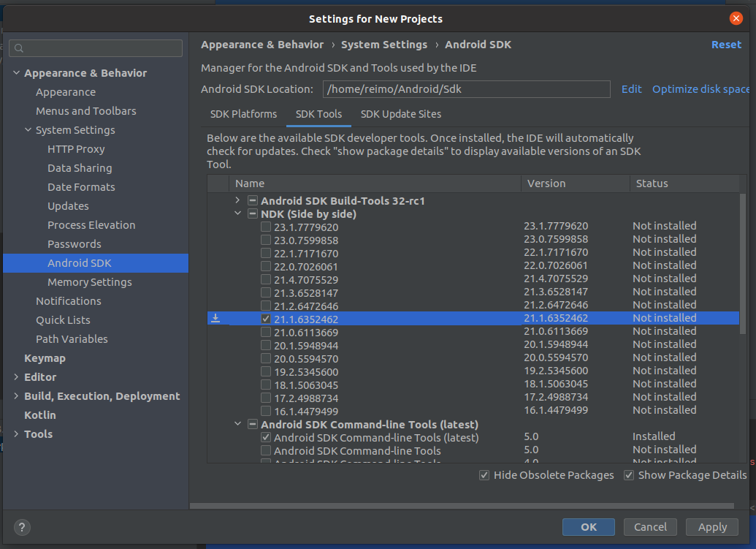Click the Android SDK Location text field

[x=467, y=88]
